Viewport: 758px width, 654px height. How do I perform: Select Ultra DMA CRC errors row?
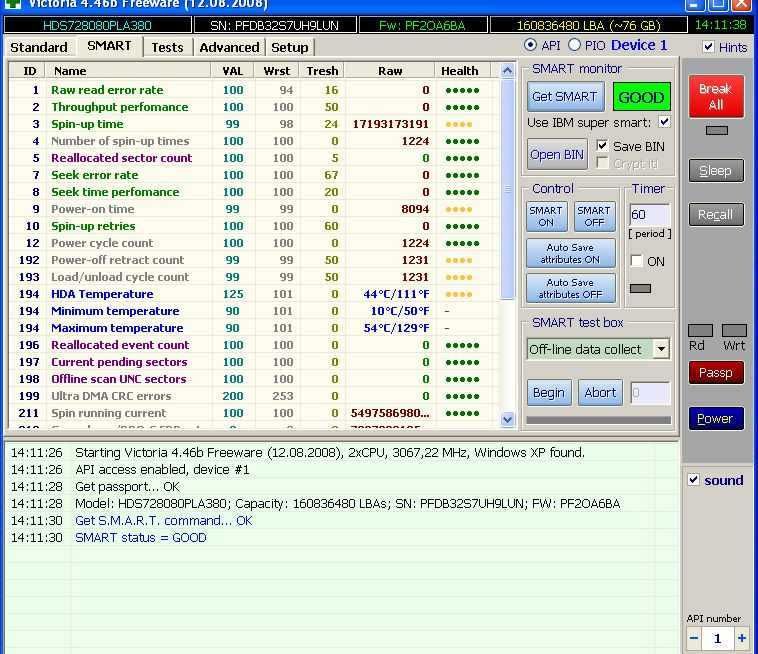pos(254,396)
